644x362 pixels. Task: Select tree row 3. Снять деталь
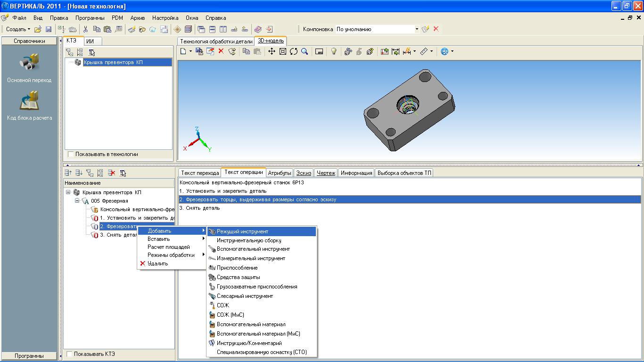[x=118, y=235]
